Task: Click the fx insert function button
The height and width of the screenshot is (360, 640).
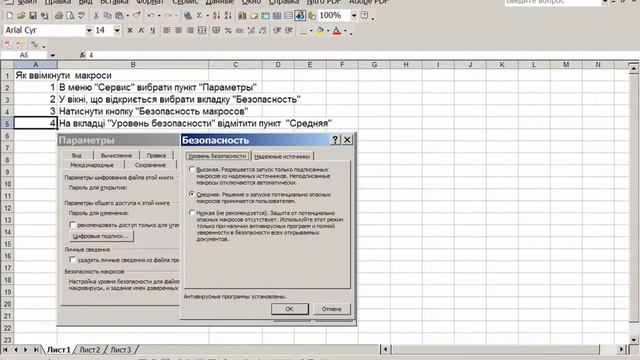Action: point(82,55)
